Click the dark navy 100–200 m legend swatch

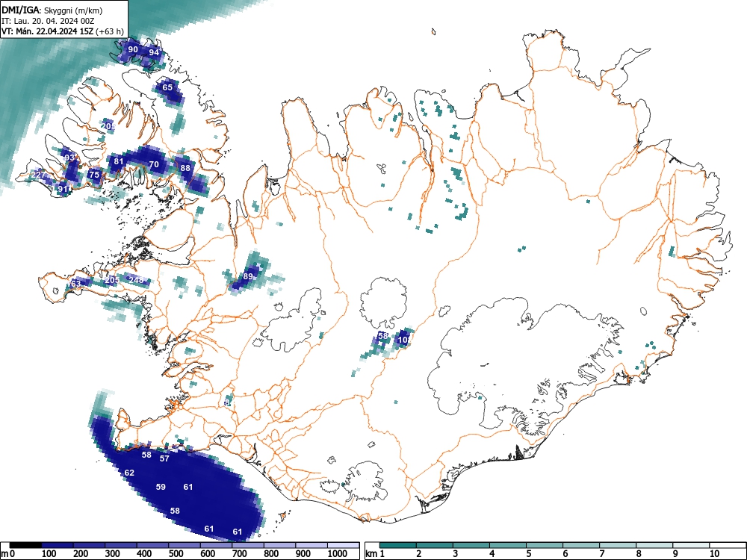click(58, 545)
